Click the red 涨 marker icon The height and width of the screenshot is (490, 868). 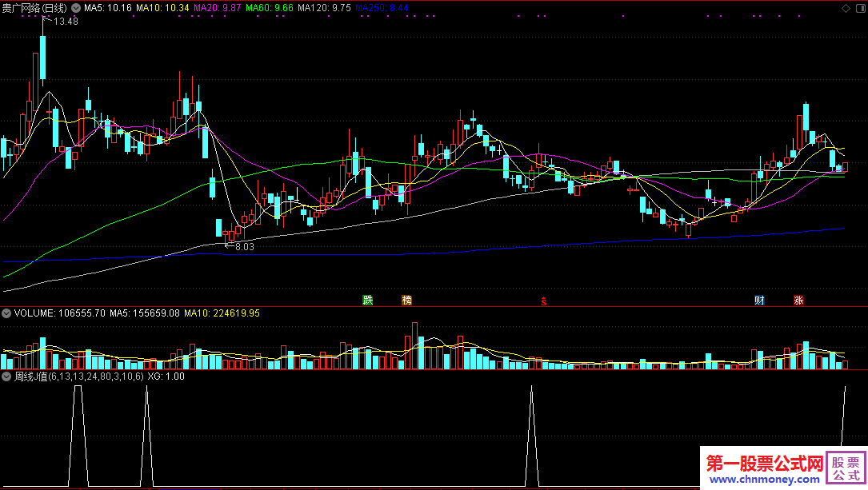click(798, 301)
